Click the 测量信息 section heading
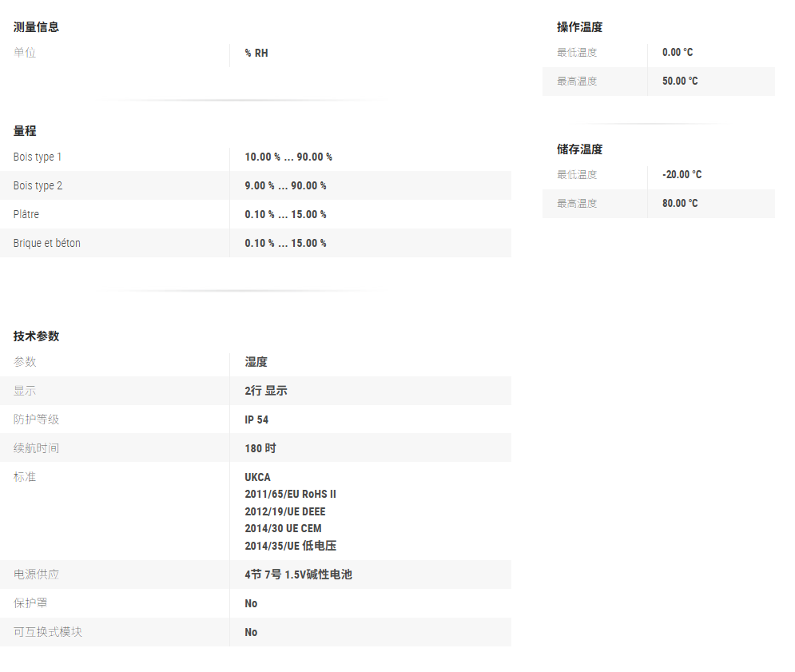The image size is (795, 672). tap(36, 27)
